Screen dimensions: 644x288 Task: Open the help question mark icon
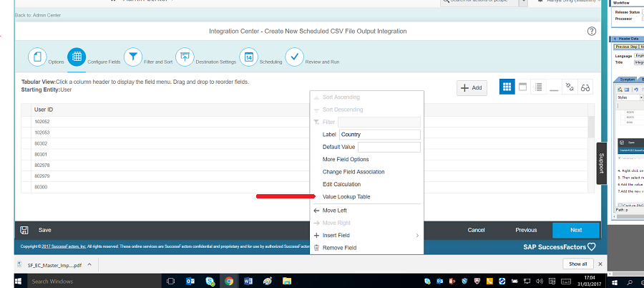point(592,32)
